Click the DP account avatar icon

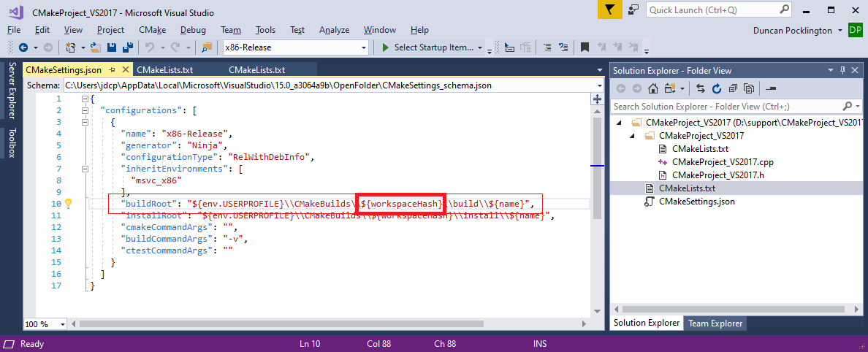856,31
